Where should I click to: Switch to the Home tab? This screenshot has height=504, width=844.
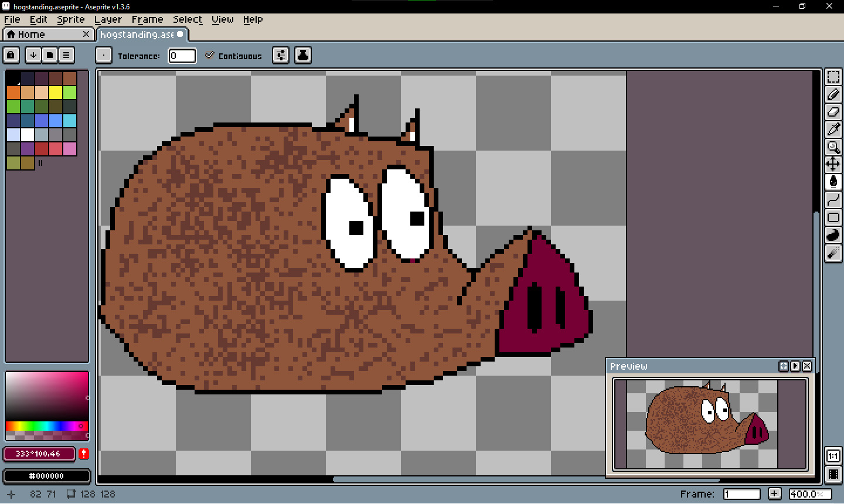click(31, 35)
